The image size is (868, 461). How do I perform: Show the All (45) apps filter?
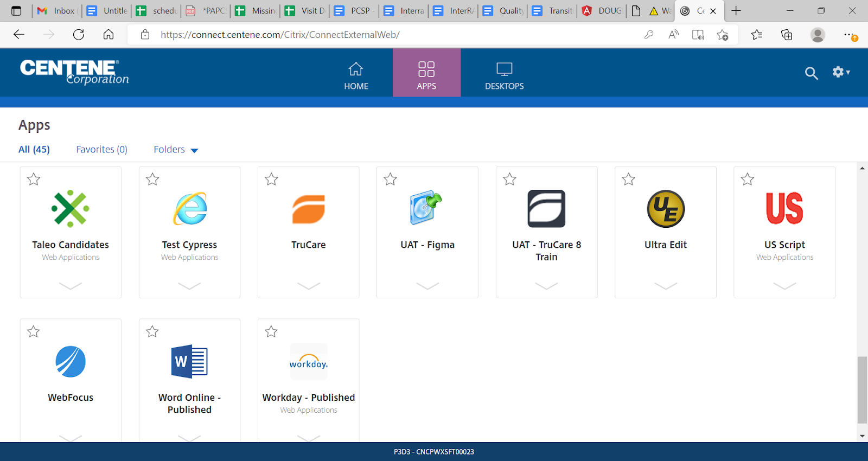coord(34,150)
